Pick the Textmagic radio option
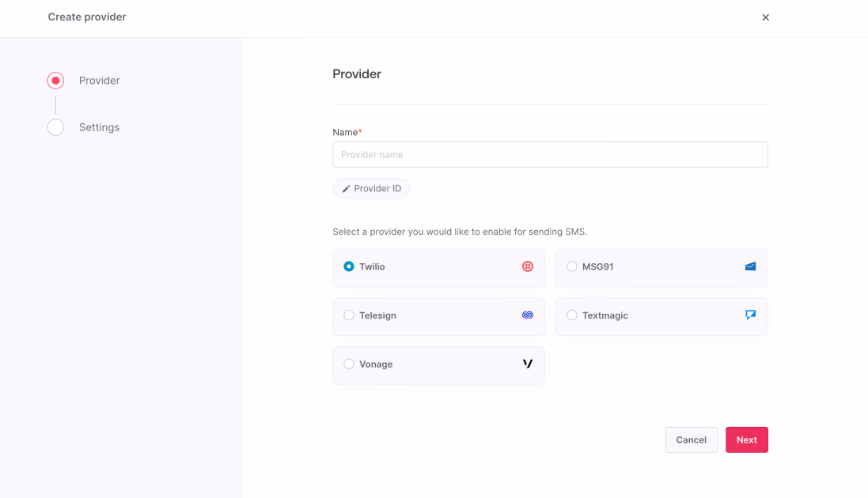This screenshot has height=498, width=868. click(572, 315)
